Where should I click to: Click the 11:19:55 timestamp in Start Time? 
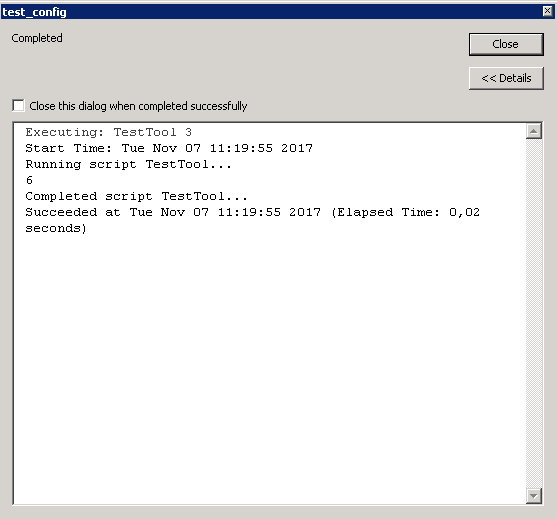click(241, 148)
